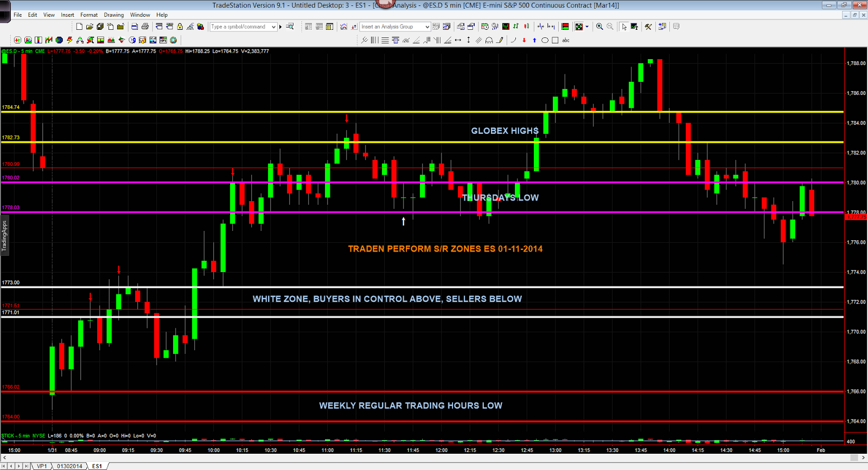Select the blue up arrow drawing tool
This screenshot has height=470, width=868.
[x=534, y=40]
